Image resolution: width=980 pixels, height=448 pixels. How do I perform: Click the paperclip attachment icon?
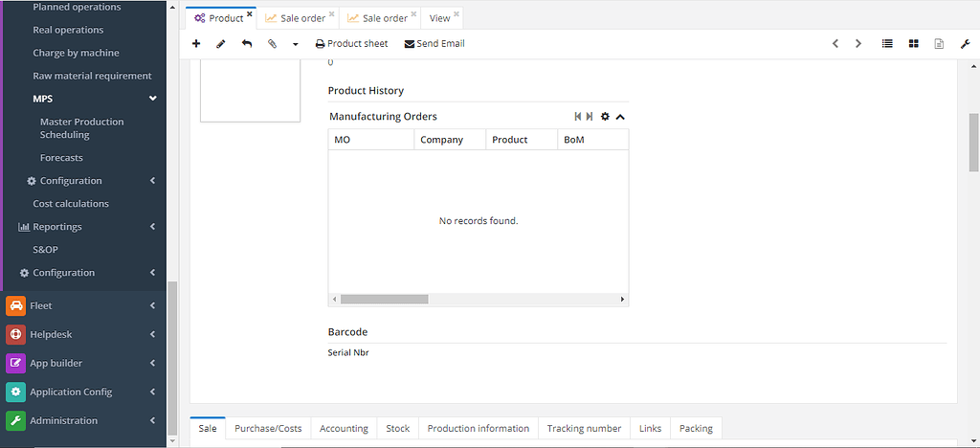coord(272,44)
